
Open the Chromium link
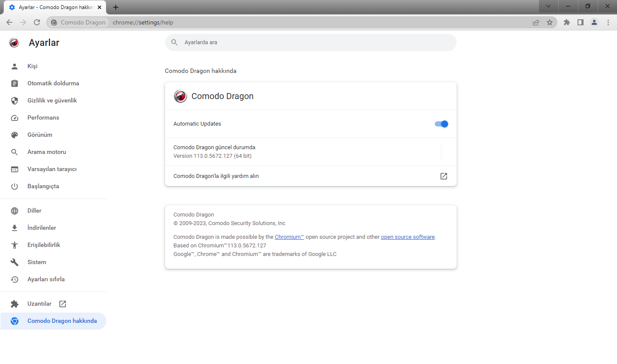click(x=289, y=237)
